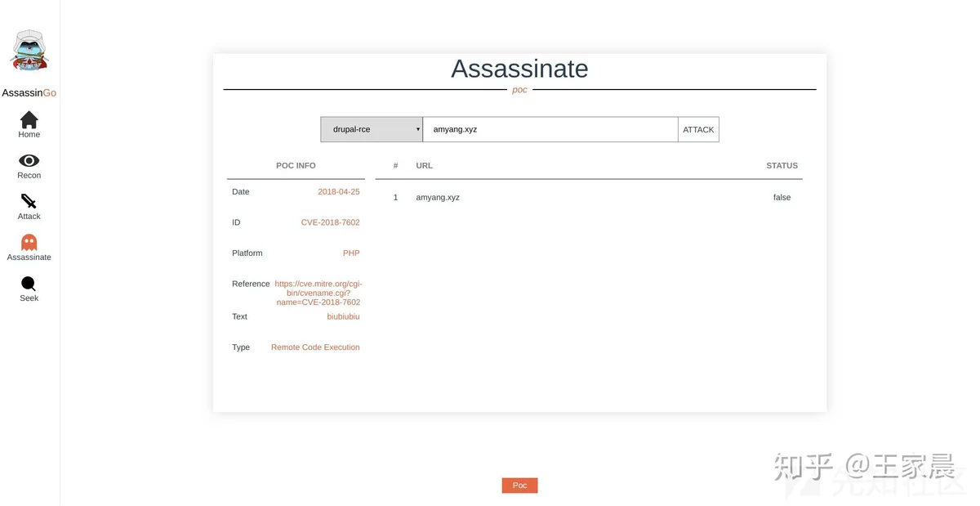Open the Home page icon
This screenshot has height=506, width=980.
pyautogui.click(x=29, y=119)
